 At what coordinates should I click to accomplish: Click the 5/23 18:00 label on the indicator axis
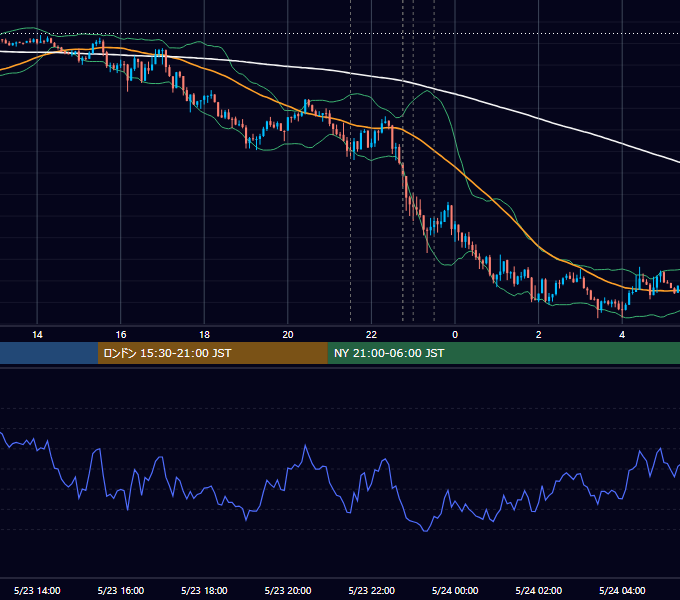(204, 590)
